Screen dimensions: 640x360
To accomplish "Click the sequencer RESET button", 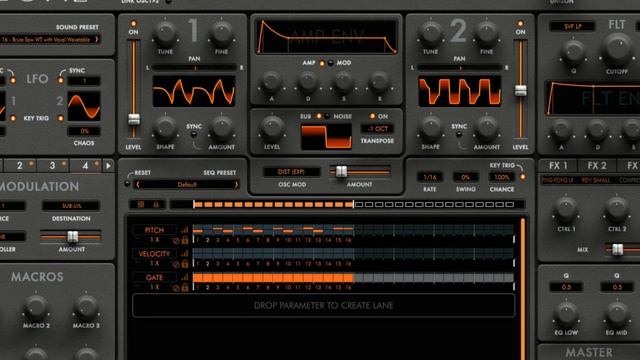I will click(127, 184).
